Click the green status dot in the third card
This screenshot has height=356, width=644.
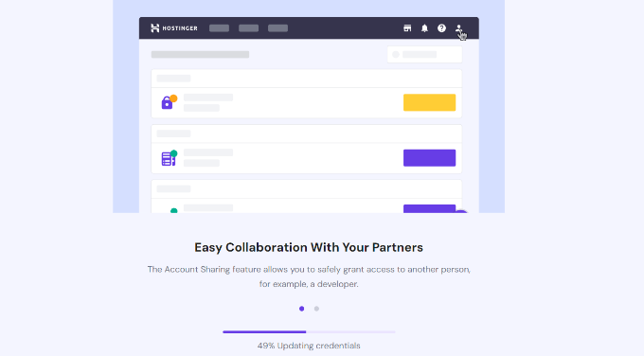(x=173, y=210)
